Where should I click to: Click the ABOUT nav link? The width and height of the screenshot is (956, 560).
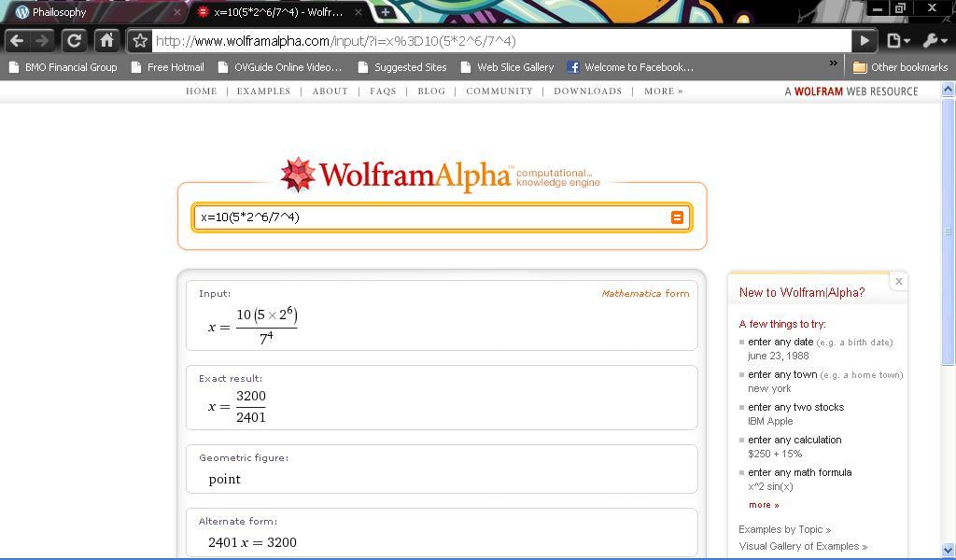click(330, 91)
